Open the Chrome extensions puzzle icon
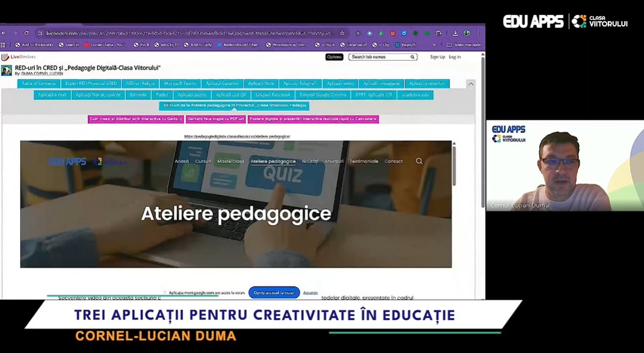Viewport: 644px width, 353px height. click(439, 33)
